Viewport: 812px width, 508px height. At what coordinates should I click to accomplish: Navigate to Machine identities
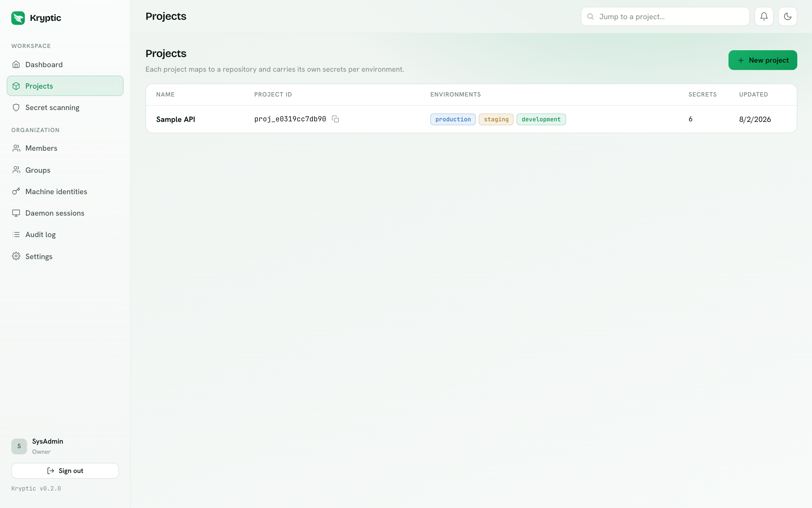pos(65,192)
